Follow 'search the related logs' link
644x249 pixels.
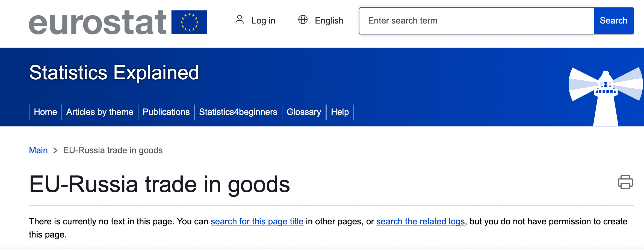click(x=420, y=221)
